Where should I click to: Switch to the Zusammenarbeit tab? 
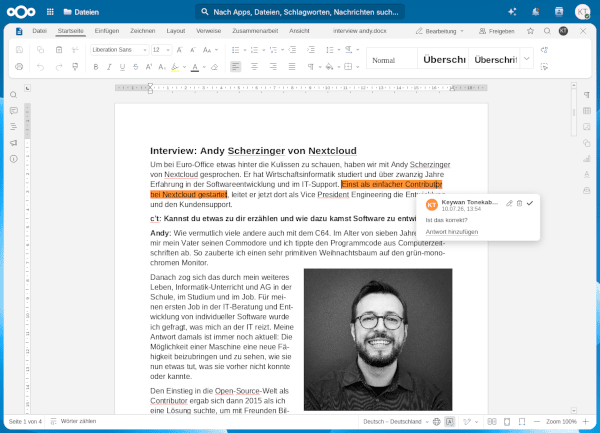[255, 31]
